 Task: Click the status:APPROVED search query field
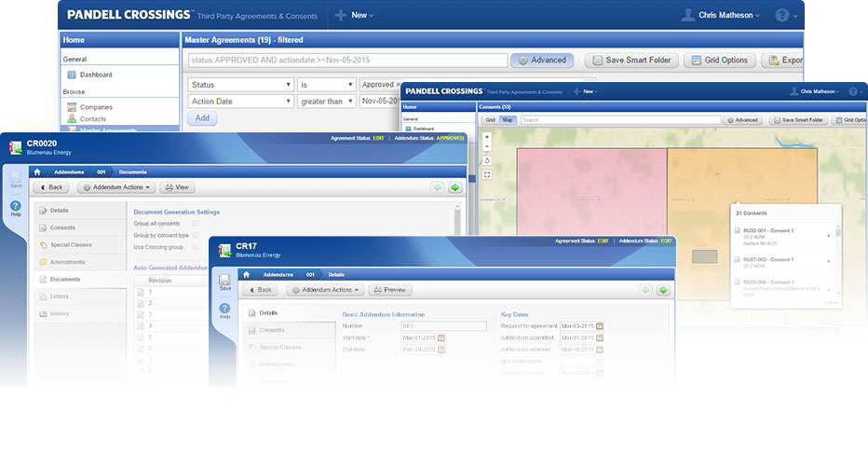pos(347,60)
